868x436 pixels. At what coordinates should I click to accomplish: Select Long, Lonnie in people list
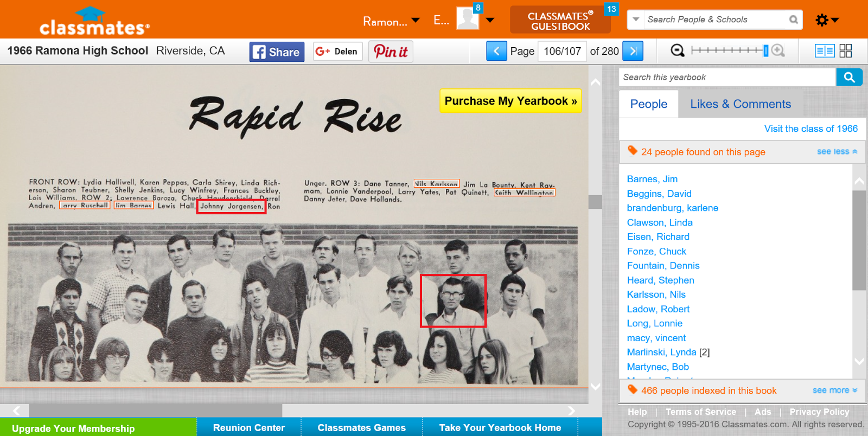(655, 323)
